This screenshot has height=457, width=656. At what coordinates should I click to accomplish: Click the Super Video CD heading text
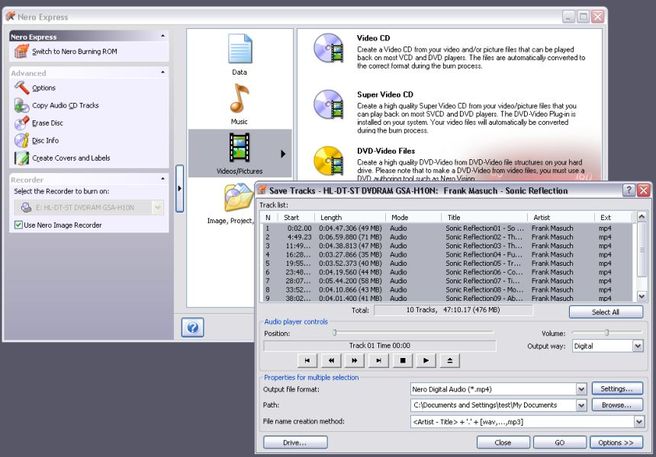point(385,95)
